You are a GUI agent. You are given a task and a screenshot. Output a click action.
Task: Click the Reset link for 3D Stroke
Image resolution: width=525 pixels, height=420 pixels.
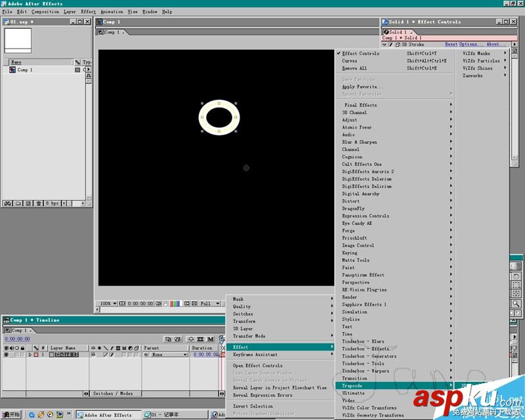(x=451, y=44)
